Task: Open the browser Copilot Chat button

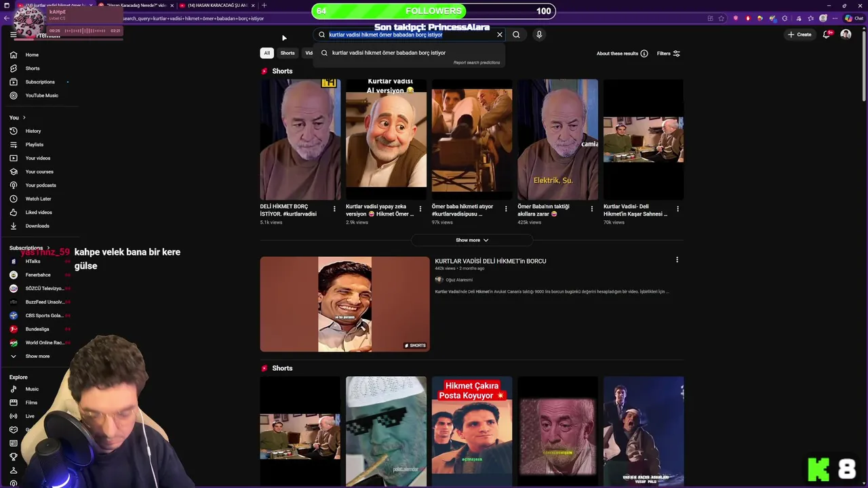Action: click(x=853, y=18)
